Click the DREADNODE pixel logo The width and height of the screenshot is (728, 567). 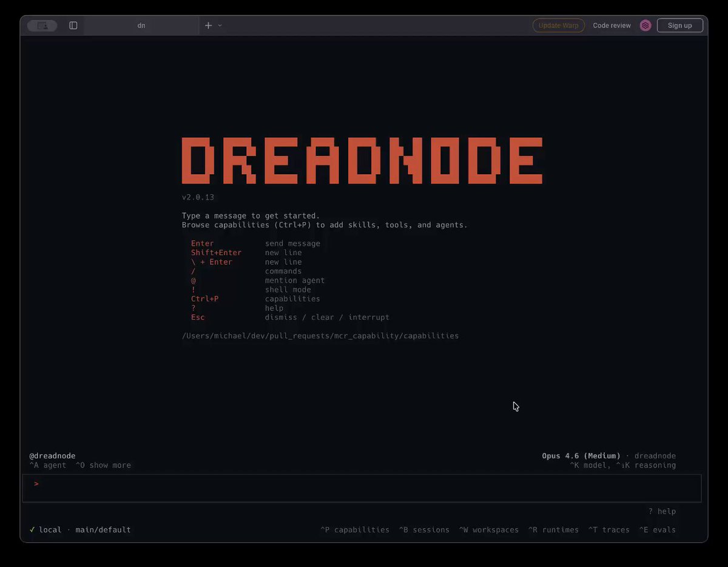pos(362,161)
